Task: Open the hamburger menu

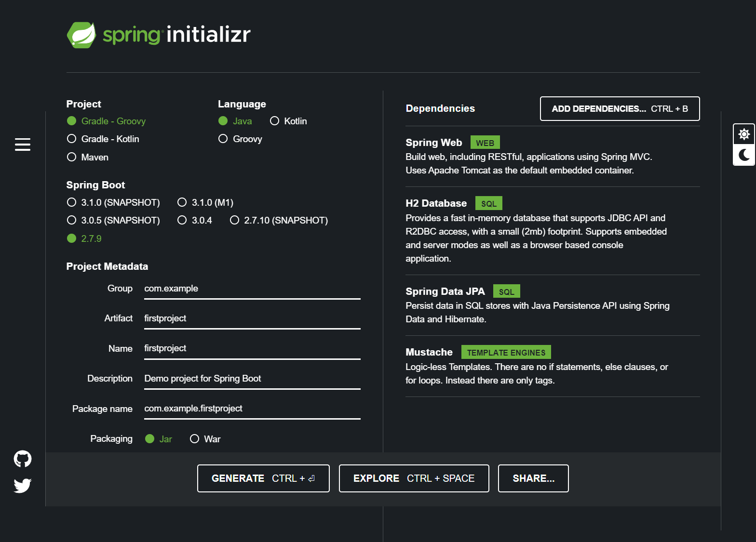Action: click(23, 144)
